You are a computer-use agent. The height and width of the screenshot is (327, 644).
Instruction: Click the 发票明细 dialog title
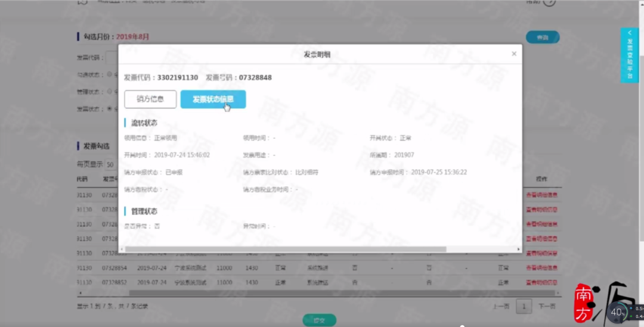317,54
